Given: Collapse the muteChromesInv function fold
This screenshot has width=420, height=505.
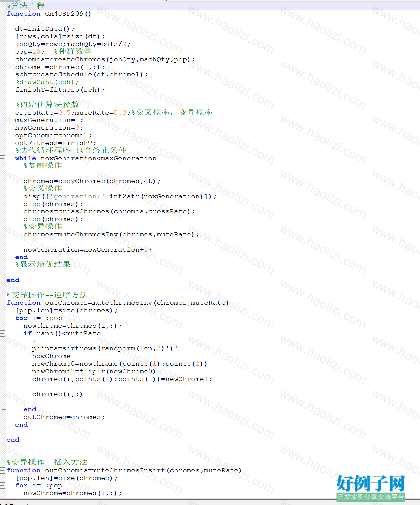Looking at the screenshot, I should click(2, 303).
